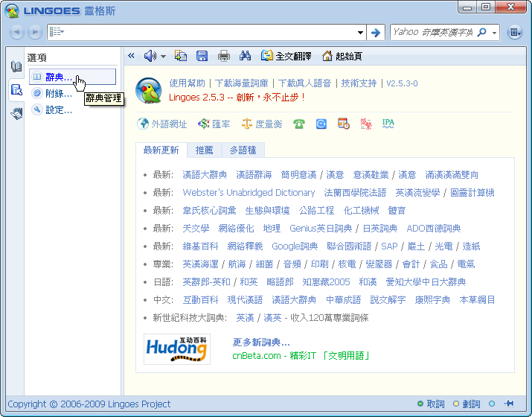Open 更多新詞典... link

261,343
